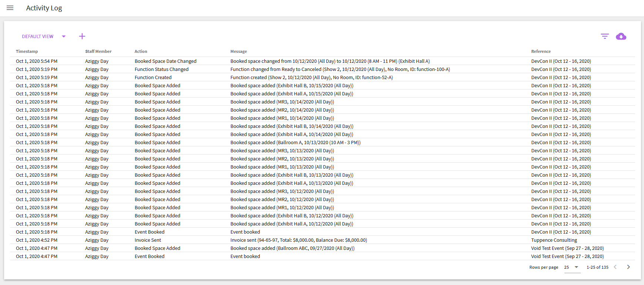Viewport: 644px width, 285px height.
Task: Sort by the Message column header
Action: coord(239,51)
